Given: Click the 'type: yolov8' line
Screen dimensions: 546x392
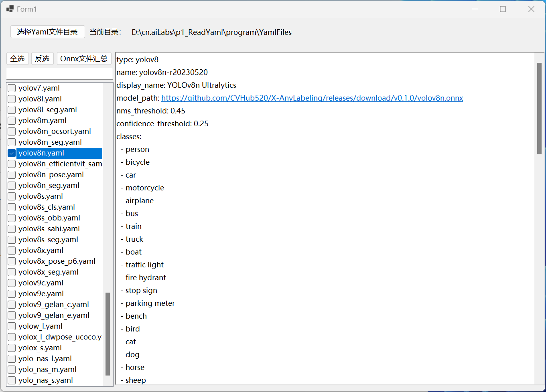Looking at the screenshot, I should tap(137, 59).
